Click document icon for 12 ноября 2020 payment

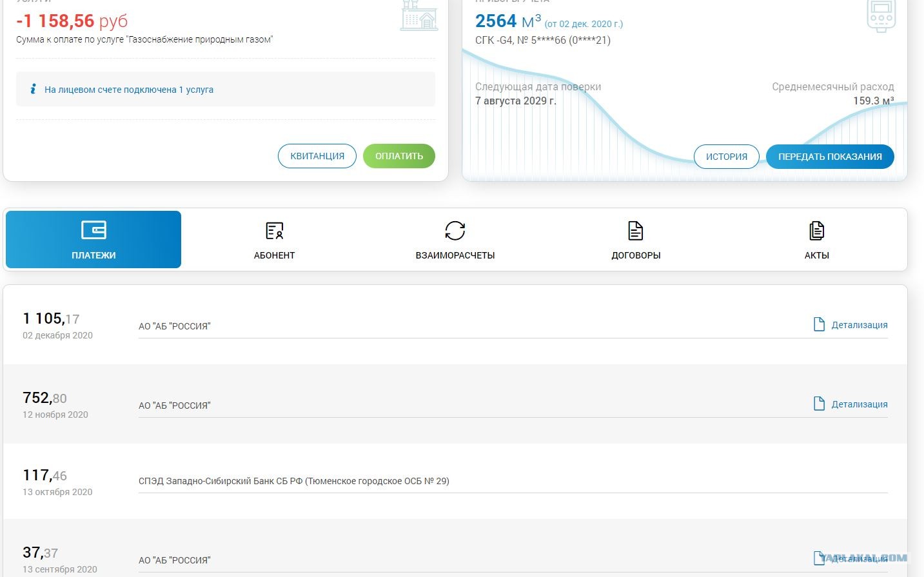(819, 404)
